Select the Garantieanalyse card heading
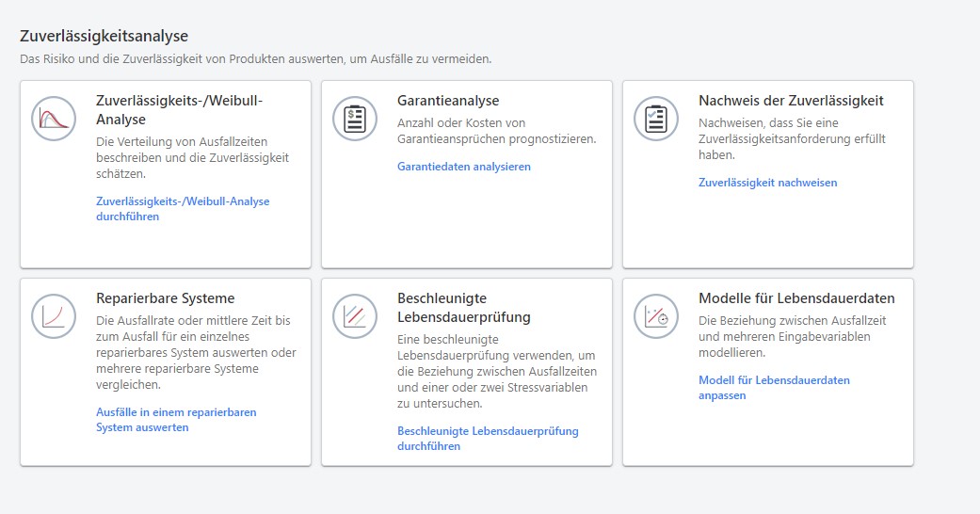This screenshot has width=980, height=514. pyautogui.click(x=448, y=101)
